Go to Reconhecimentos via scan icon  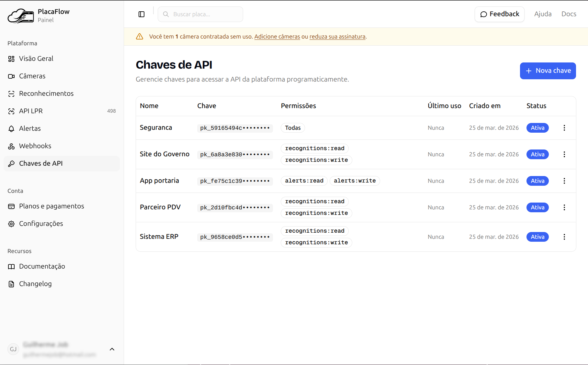pos(11,94)
